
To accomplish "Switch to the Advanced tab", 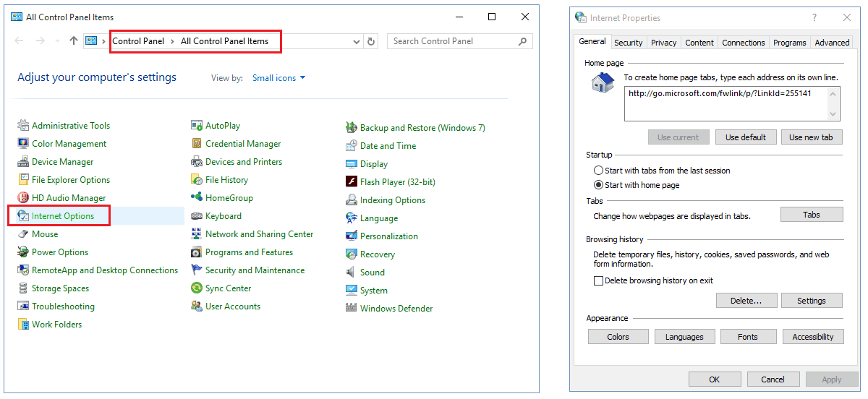I will coord(833,43).
